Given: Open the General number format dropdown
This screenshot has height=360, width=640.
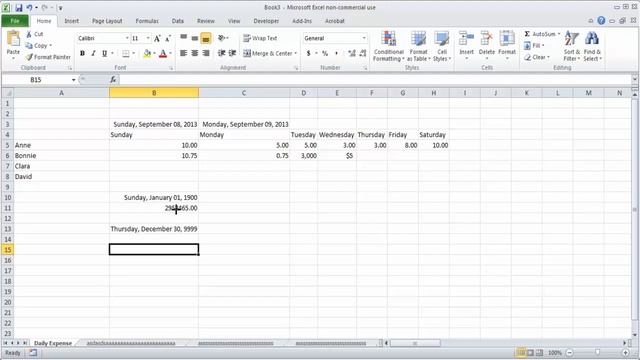Looking at the screenshot, I should point(364,38).
